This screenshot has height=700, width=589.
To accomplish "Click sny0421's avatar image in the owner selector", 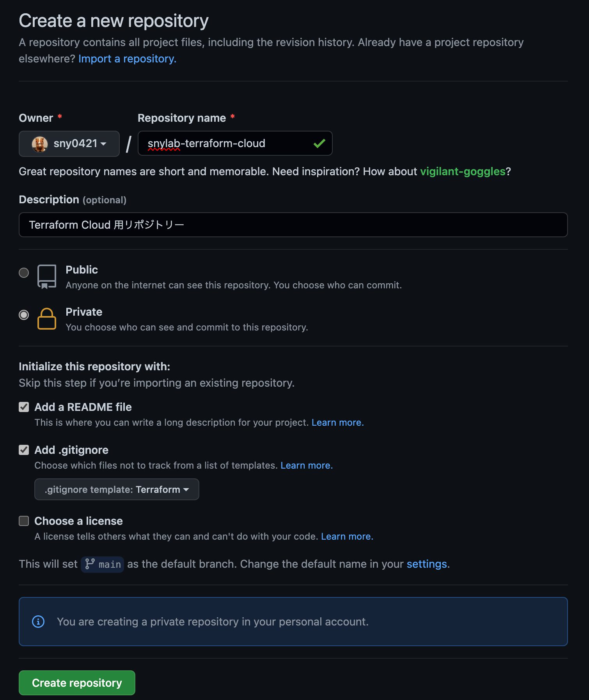I will coord(39,144).
